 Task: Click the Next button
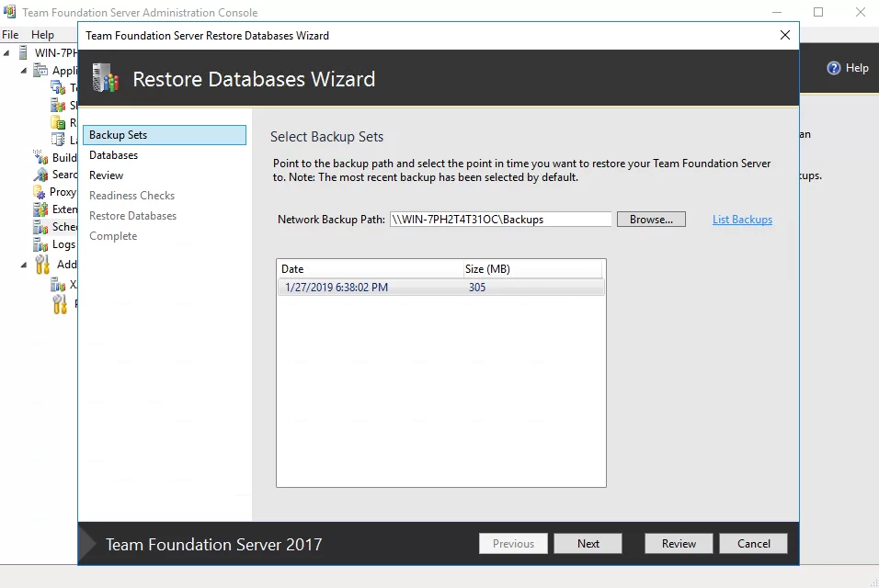tap(588, 543)
